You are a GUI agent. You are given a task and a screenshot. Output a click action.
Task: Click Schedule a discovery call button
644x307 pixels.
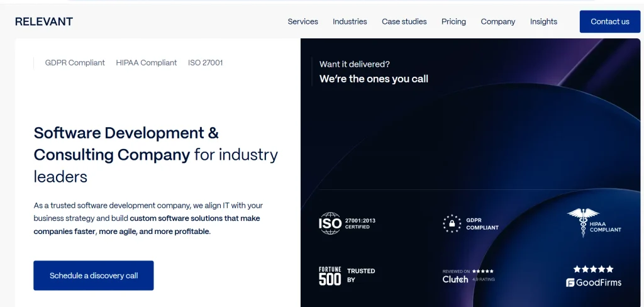click(94, 276)
